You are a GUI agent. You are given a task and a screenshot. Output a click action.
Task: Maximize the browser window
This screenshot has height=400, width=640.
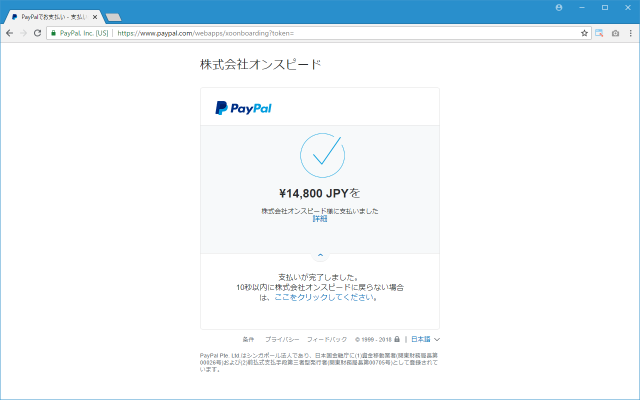(x=605, y=7)
